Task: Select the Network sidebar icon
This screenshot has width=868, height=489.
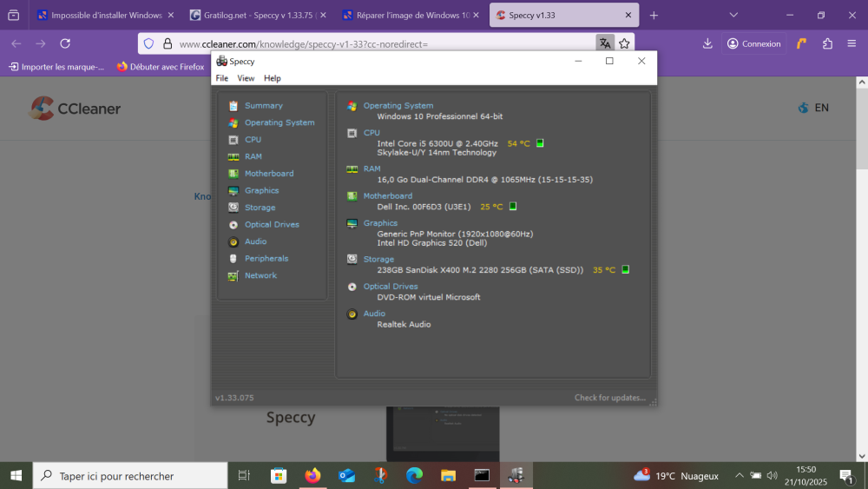Action: pos(233,276)
